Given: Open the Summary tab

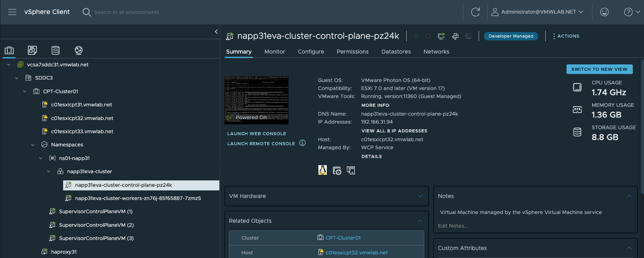Looking at the screenshot, I should click(239, 52).
